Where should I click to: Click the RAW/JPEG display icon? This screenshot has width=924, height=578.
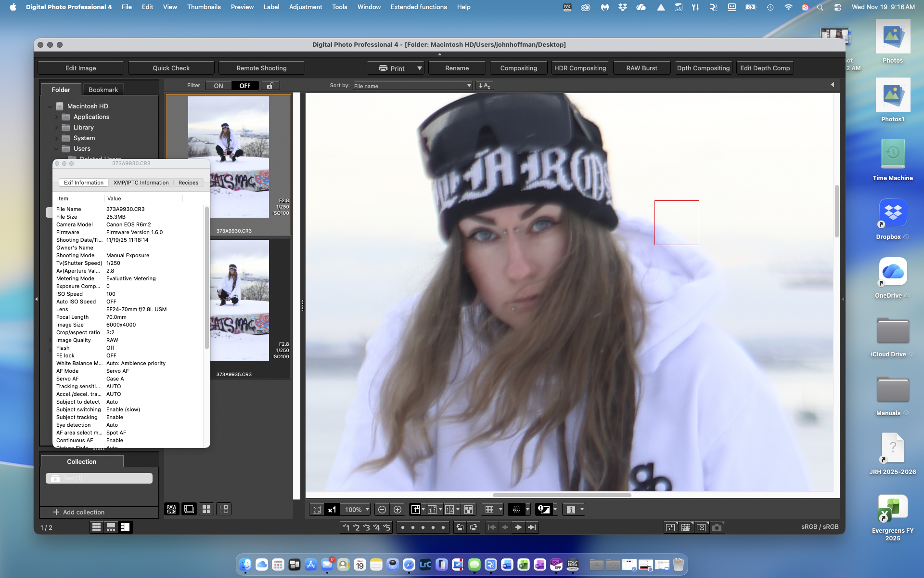172,509
